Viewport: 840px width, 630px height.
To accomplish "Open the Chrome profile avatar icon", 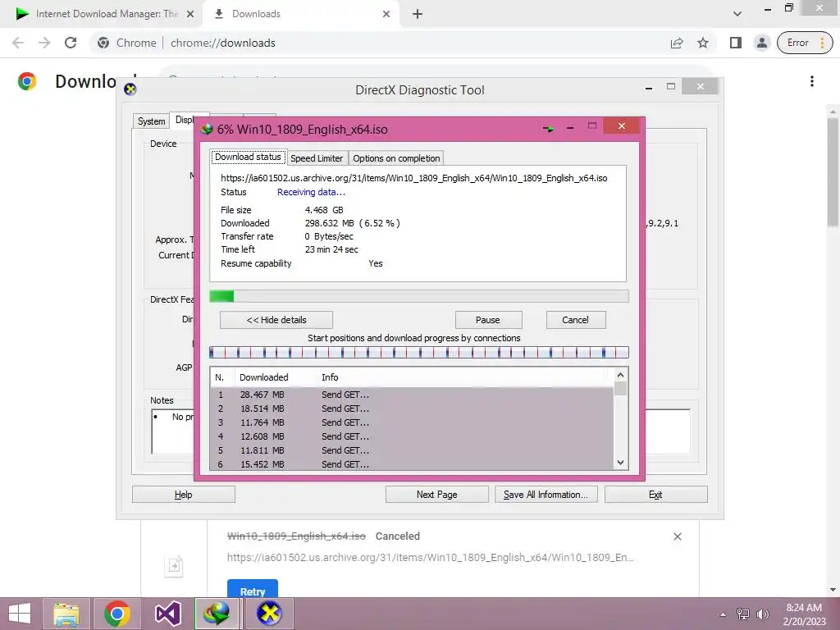I will pyautogui.click(x=761, y=43).
